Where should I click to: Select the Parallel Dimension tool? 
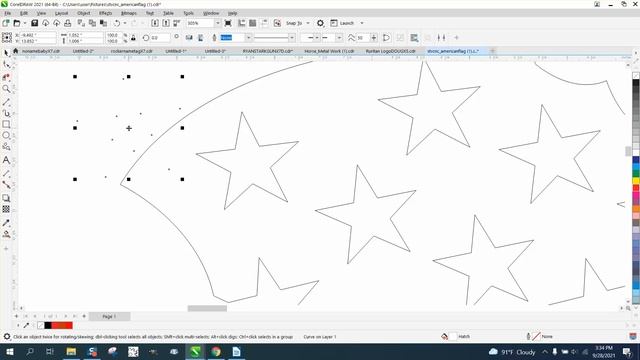pyautogui.click(x=6, y=173)
